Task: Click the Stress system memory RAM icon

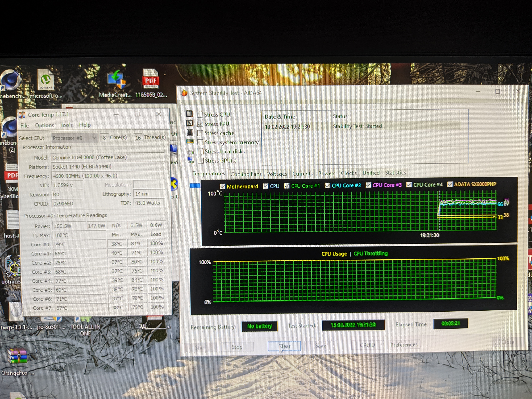Action: tap(190, 142)
